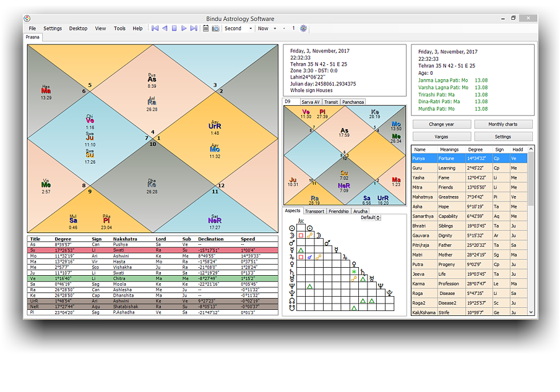Select the Karma Profession row

[469, 284]
